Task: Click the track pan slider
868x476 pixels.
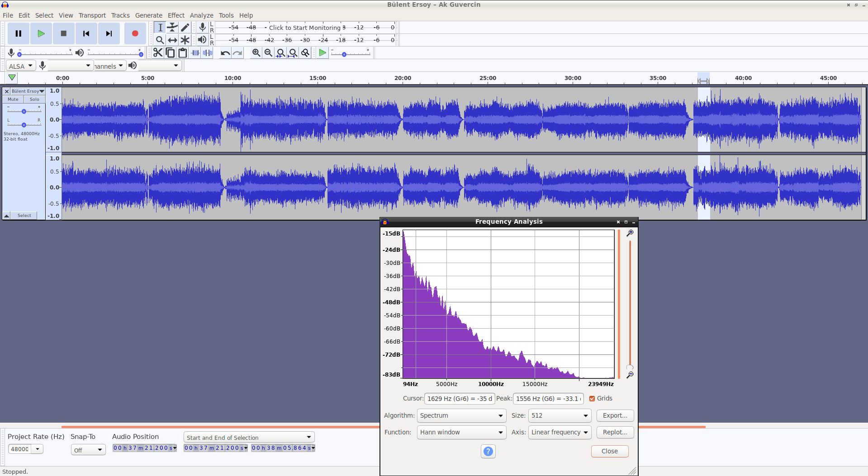Action: coord(24,124)
